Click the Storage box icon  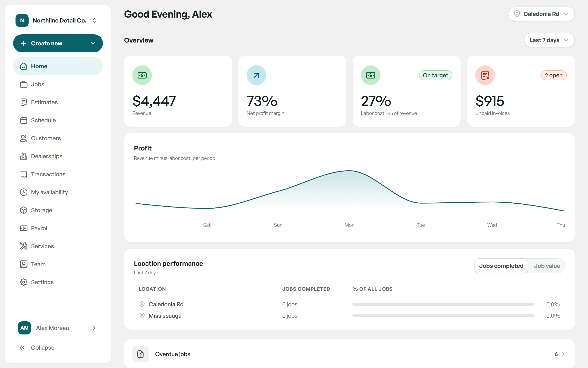coord(23,210)
